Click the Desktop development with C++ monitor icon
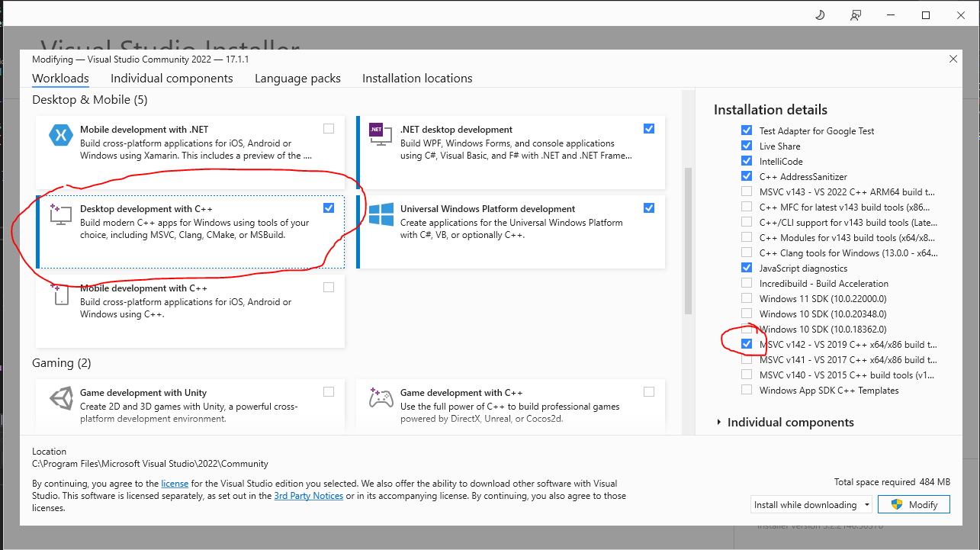Viewport: 980px width, 550px height. 60,214
